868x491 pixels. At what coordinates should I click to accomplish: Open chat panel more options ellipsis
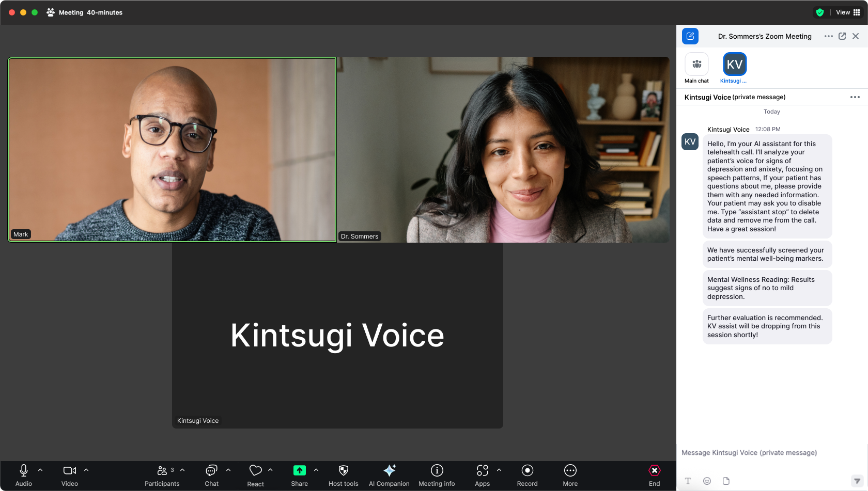pyautogui.click(x=829, y=36)
